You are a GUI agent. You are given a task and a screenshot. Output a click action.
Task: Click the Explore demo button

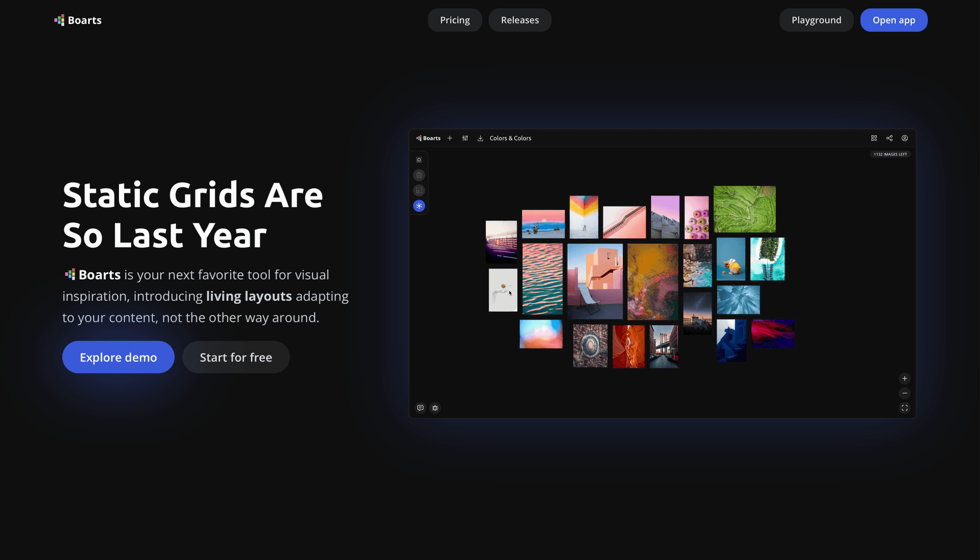pyautogui.click(x=118, y=357)
